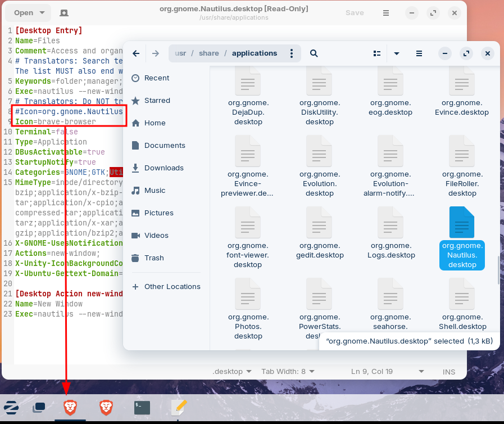Click the text editor taskbar icon
Viewport: 504px width, 424px height.
pos(178,408)
